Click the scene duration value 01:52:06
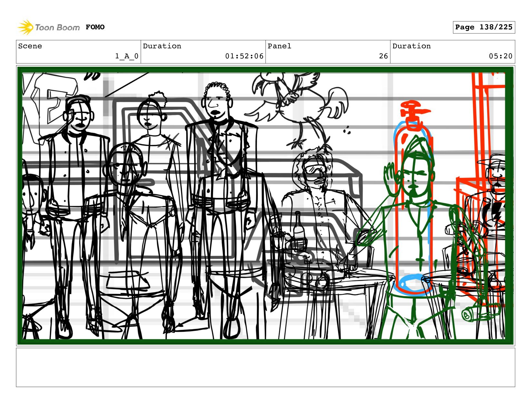Viewport: 532px width, 411px height. tap(244, 56)
